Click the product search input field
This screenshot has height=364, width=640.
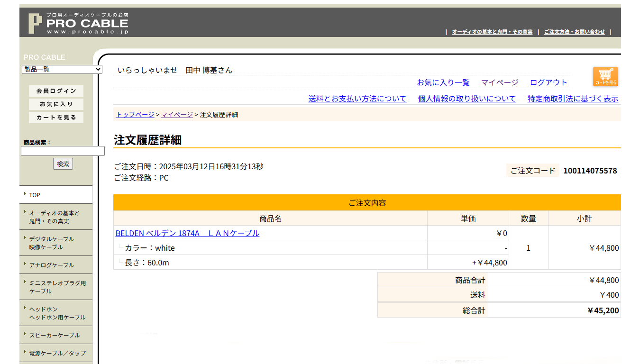(63, 151)
